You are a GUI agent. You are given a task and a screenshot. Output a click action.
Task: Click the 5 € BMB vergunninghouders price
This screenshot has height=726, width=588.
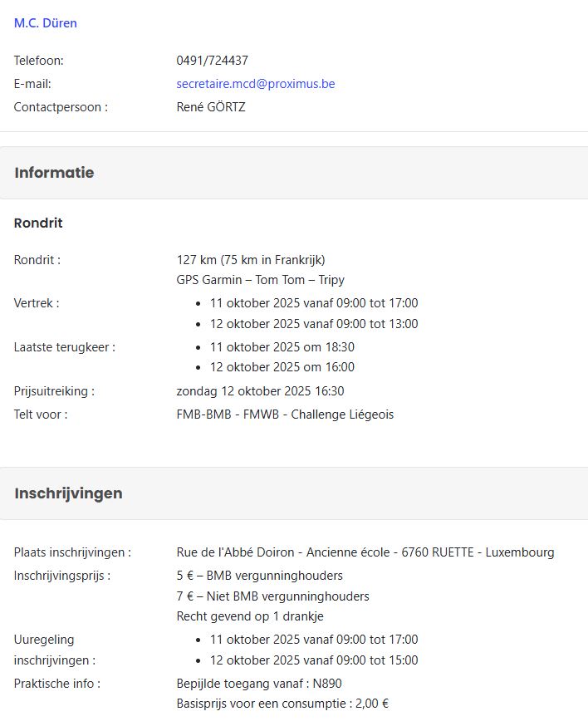pos(259,576)
